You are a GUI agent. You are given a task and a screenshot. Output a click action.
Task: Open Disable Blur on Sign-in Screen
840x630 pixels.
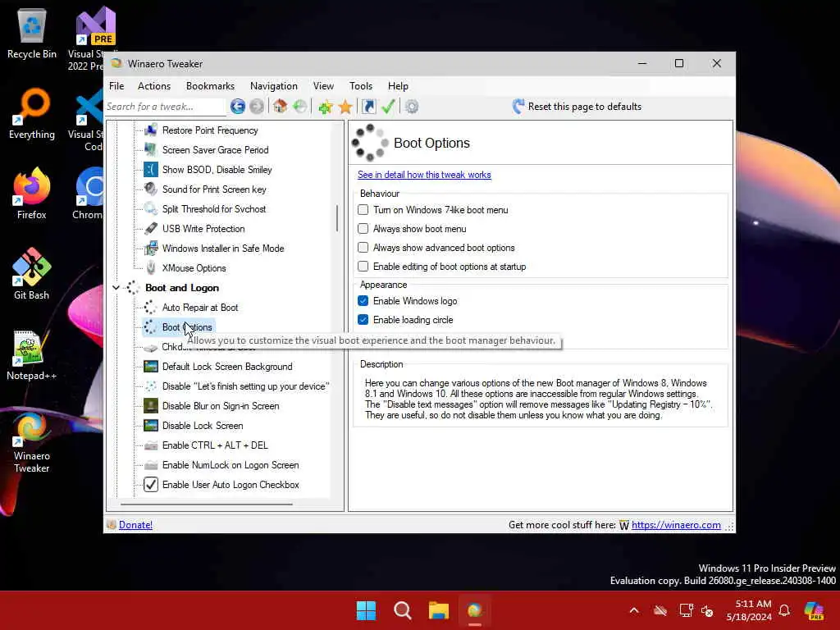click(221, 406)
